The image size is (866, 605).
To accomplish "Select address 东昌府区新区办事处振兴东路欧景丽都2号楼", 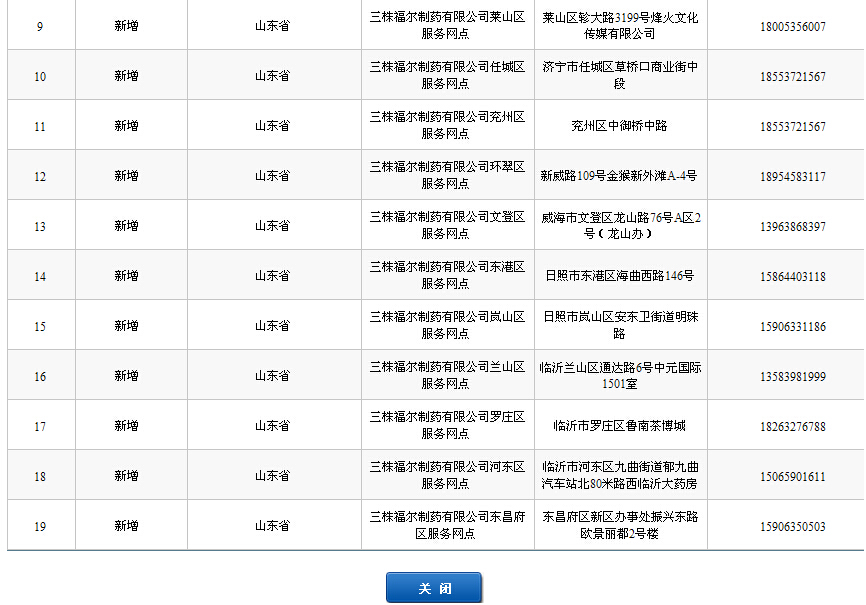I will (x=620, y=525).
